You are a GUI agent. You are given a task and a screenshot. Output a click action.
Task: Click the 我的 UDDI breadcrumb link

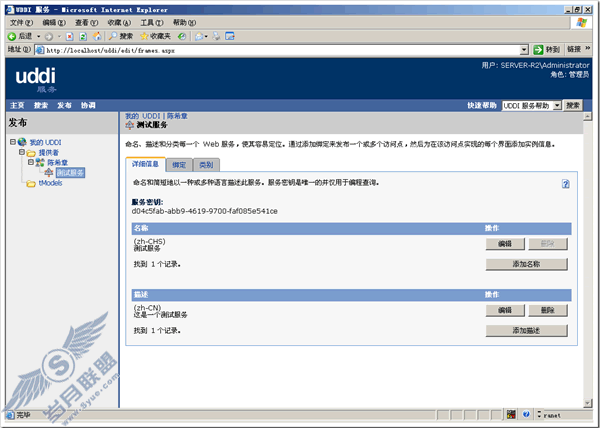point(143,116)
